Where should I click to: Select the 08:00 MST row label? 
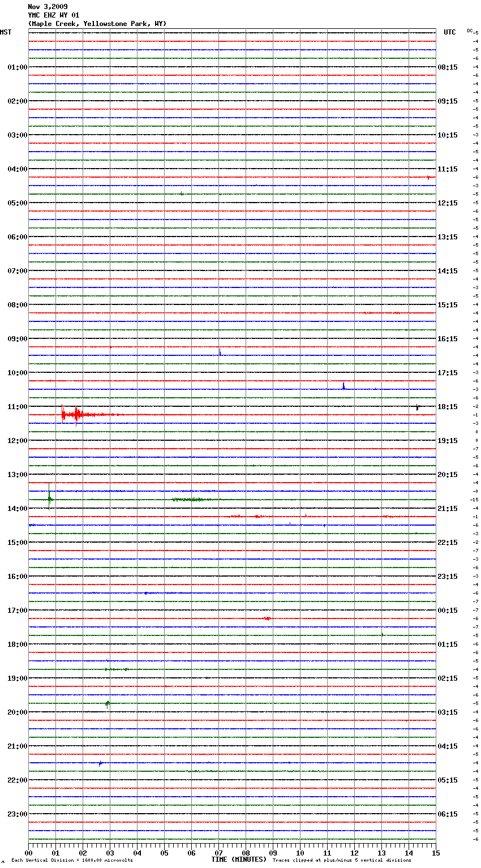[18, 304]
